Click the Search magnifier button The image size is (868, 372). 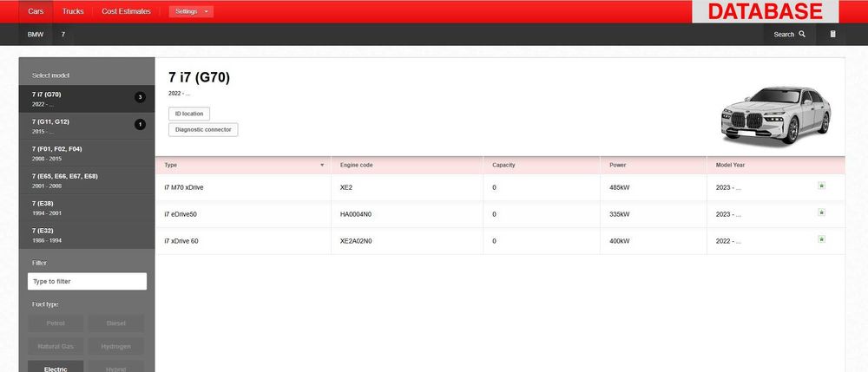coord(789,35)
